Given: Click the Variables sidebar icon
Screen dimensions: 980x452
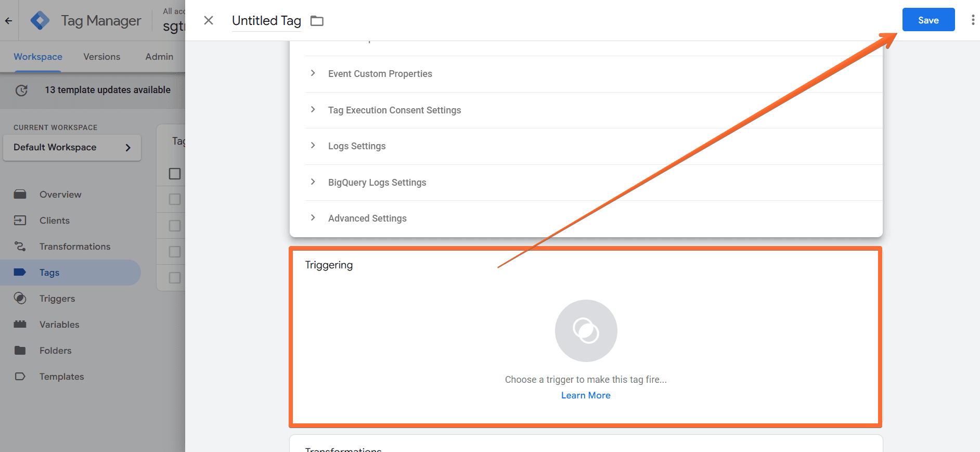Looking at the screenshot, I should click(x=20, y=325).
